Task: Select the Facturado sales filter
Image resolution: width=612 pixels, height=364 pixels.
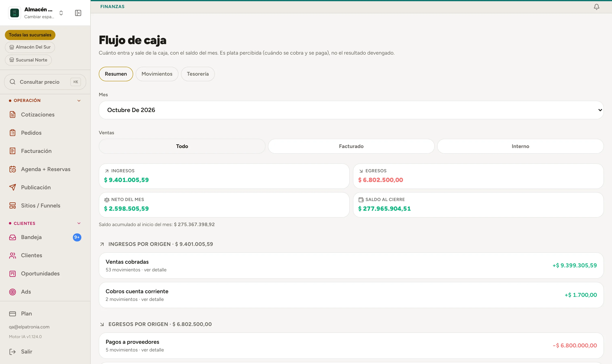Action: (x=351, y=146)
